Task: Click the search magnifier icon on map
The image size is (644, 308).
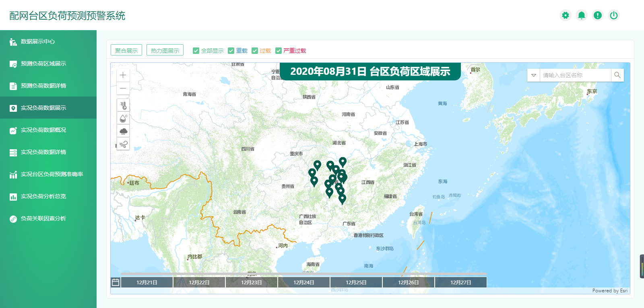Action: pos(617,75)
